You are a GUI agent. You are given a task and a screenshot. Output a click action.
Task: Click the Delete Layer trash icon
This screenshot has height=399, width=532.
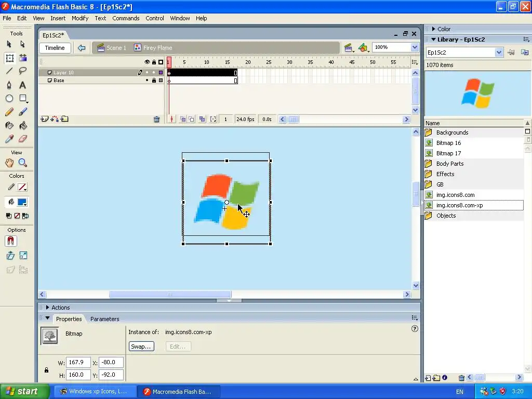pyautogui.click(x=156, y=119)
